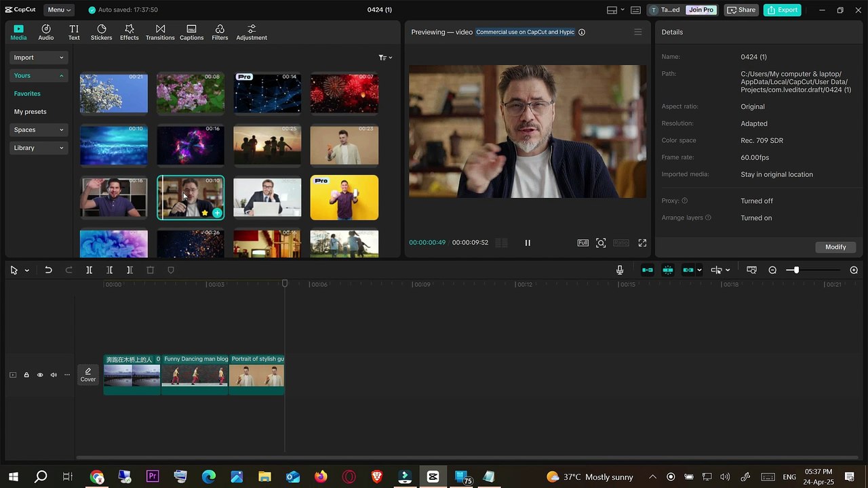Open the preview-axis dropdown arrow

(728, 270)
